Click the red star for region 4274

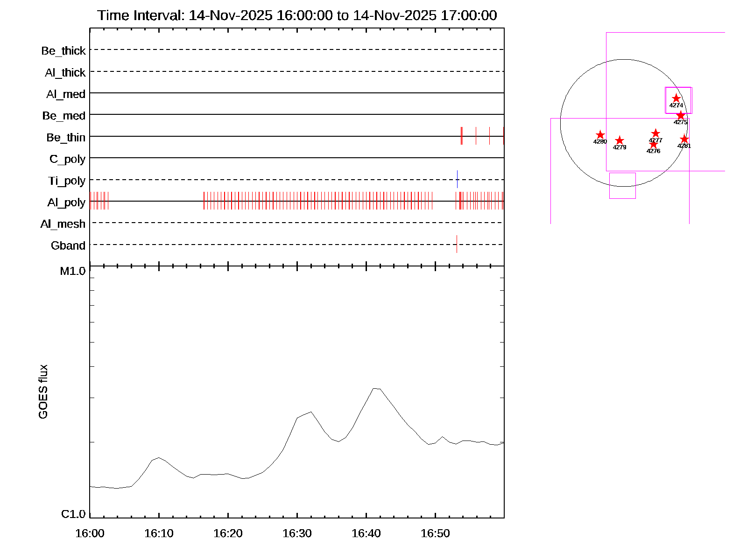coord(676,98)
